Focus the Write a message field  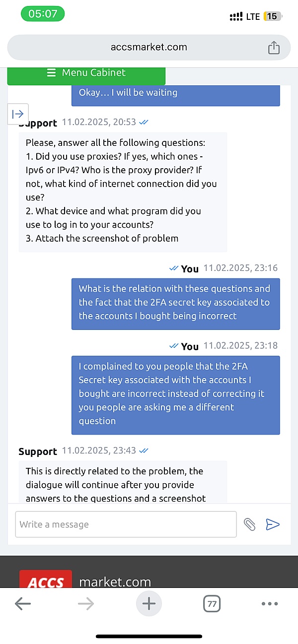pos(126,524)
